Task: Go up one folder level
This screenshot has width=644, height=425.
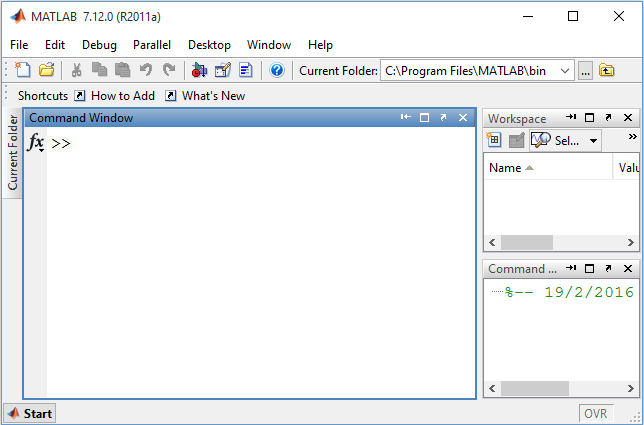Action: click(x=607, y=70)
